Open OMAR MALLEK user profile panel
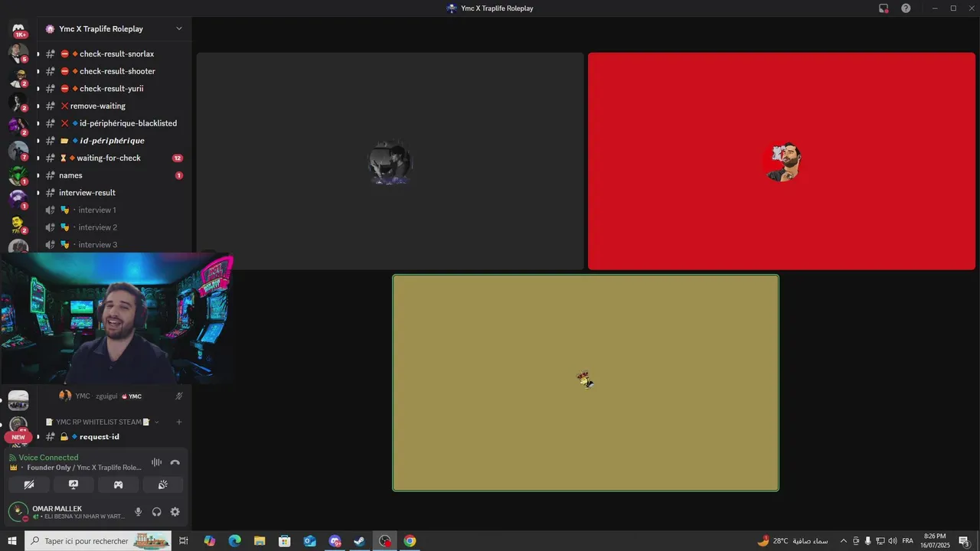Screen dimensions: 980x551 67,512
